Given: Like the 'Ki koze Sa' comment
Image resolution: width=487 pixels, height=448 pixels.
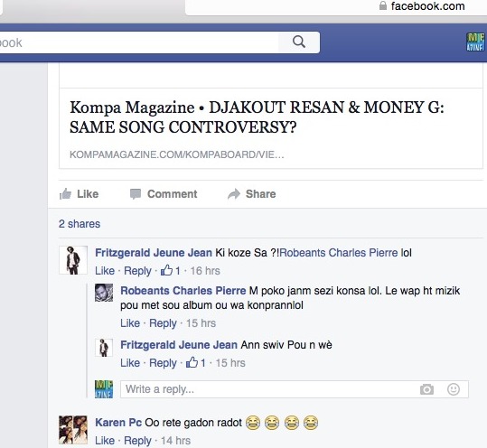Looking at the screenshot, I should tap(105, 271).
